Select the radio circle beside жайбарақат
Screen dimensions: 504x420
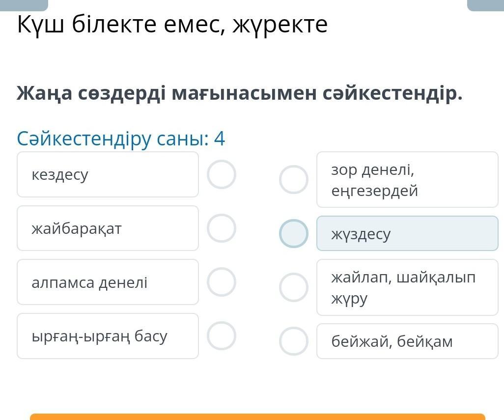click(x=222, y=228)
